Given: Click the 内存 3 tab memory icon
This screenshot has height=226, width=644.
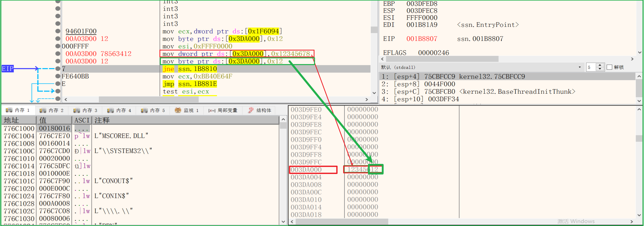Looking at the screenshot, I should click(76, 110).
